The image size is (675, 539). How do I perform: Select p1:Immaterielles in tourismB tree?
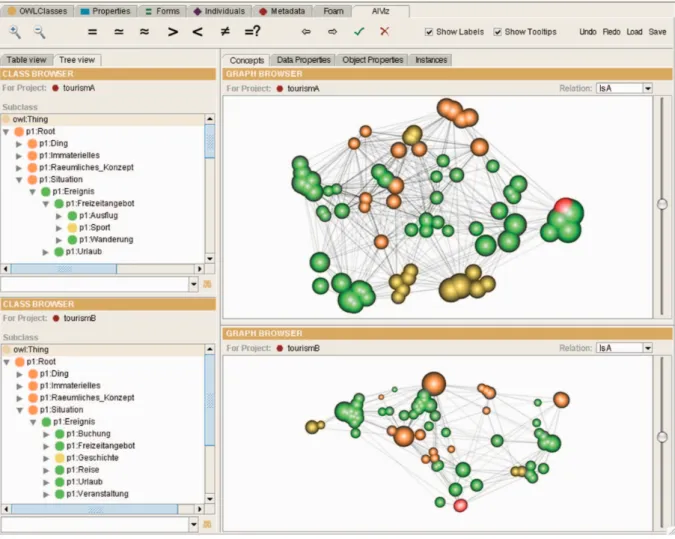pyautogui.click(x=70, y=386)
